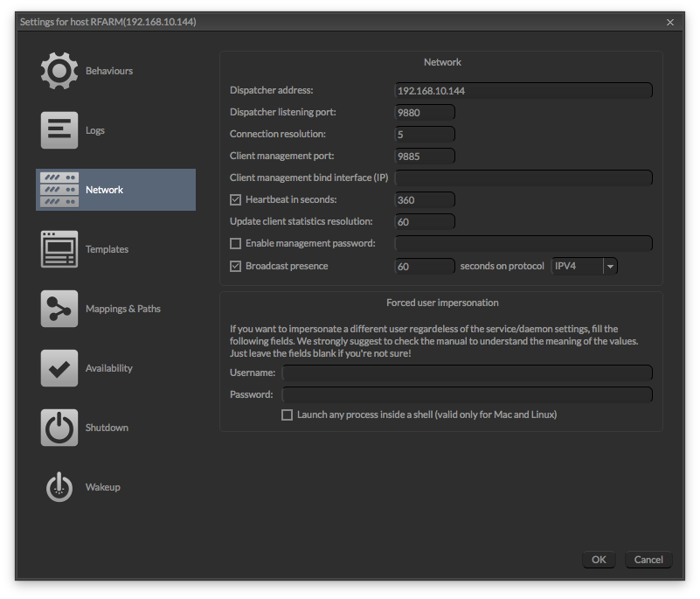Click the Mappings & Paths share icon
Screen dimensions: 700x599
59,309
